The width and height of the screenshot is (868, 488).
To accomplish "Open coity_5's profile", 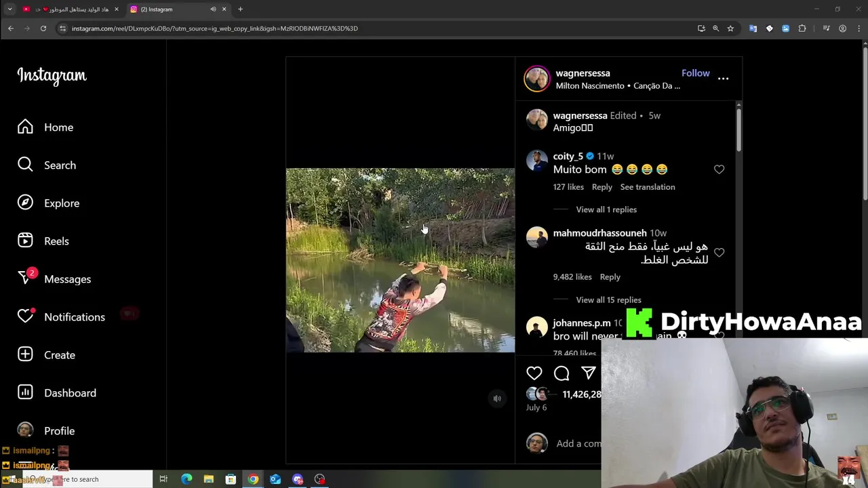I will point(568,157).
